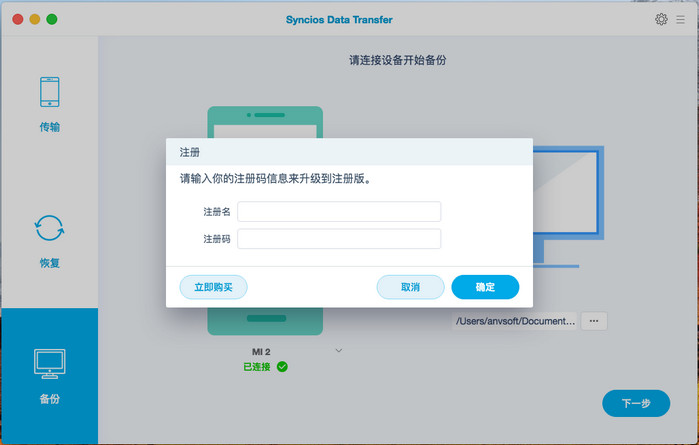Click the yellow minimize window button
699x445 pixels.
pyautogui.click(x=35, y=19)
